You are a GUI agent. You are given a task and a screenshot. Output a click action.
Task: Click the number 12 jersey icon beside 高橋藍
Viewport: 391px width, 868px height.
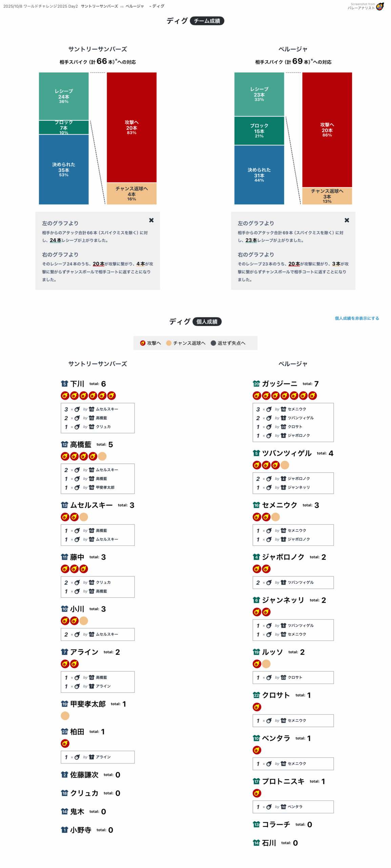coord(64,444)
